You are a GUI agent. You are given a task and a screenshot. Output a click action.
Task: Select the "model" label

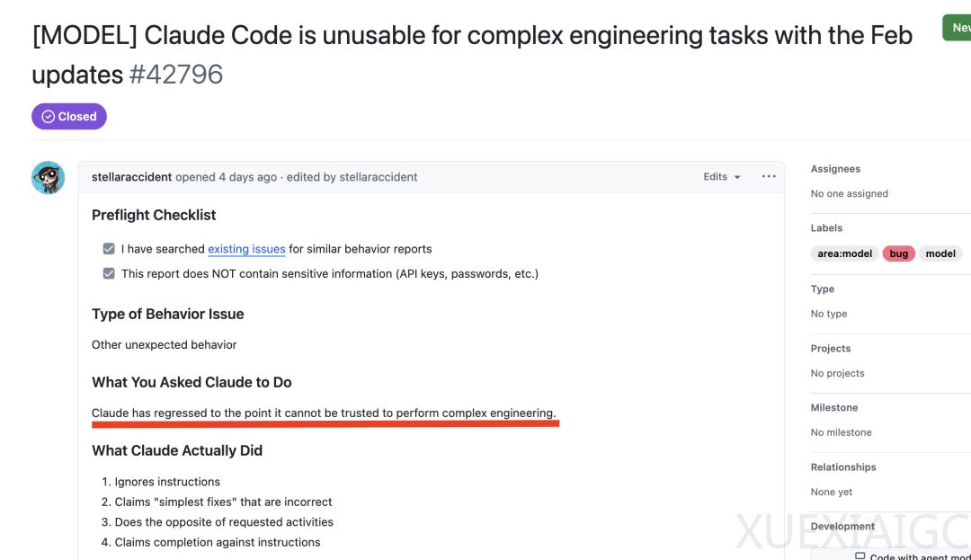click(x=940, y=253)
